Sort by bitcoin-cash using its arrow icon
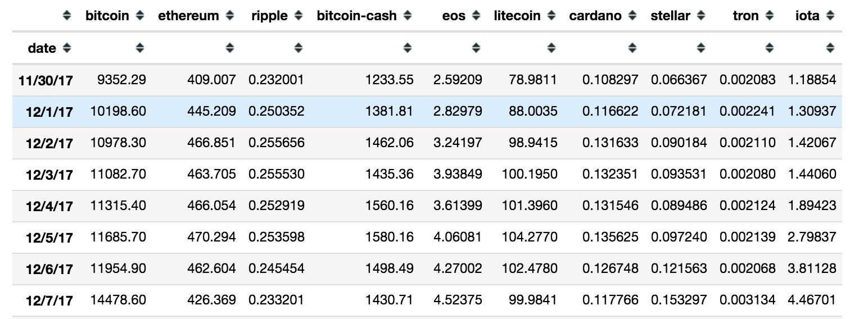Screen dimensions: 868x319 (x=408, y=16)
